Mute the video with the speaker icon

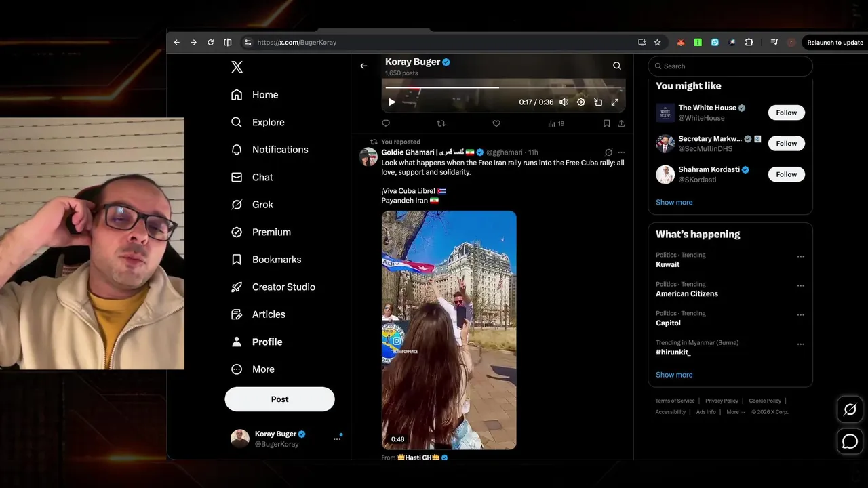564,102
